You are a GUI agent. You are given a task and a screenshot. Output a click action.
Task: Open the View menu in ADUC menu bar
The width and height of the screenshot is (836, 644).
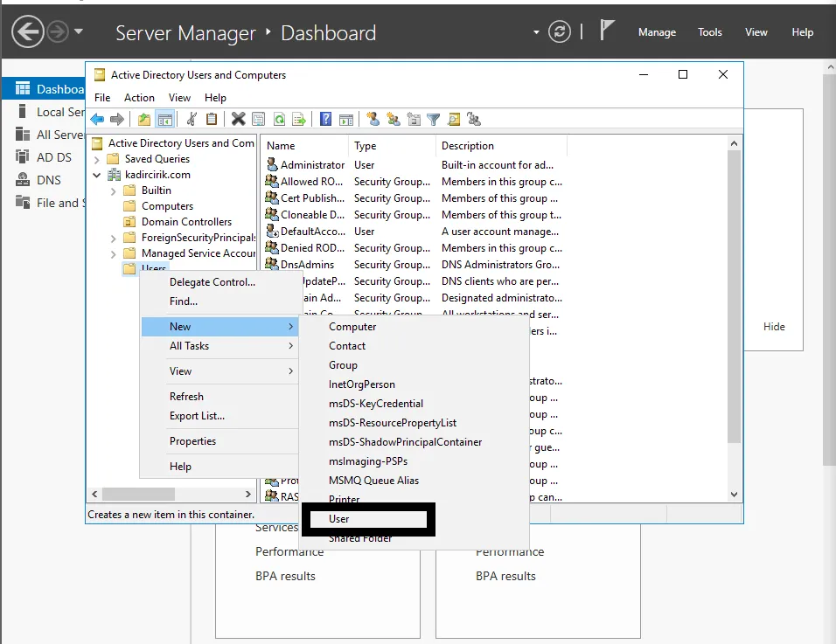pos(179,98)
